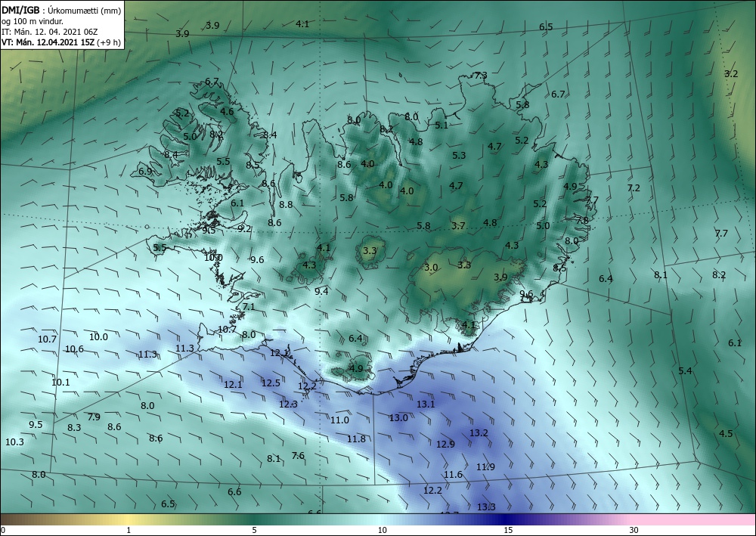The height and width of the screenshot is (536, 756).
Task: Click the title 'DMI/IGB : Úrkomumætti (mm)'
Action: [61, 10]
